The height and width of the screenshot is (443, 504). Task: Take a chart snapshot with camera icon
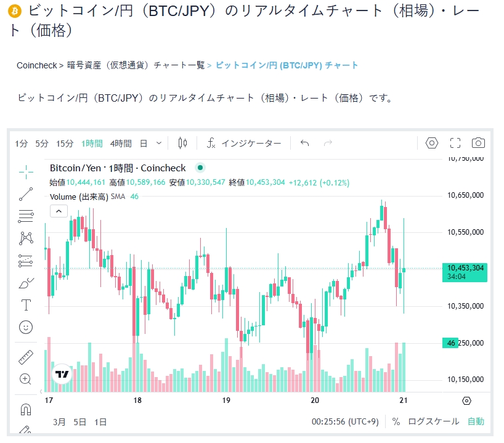click(x=478, y=143)
